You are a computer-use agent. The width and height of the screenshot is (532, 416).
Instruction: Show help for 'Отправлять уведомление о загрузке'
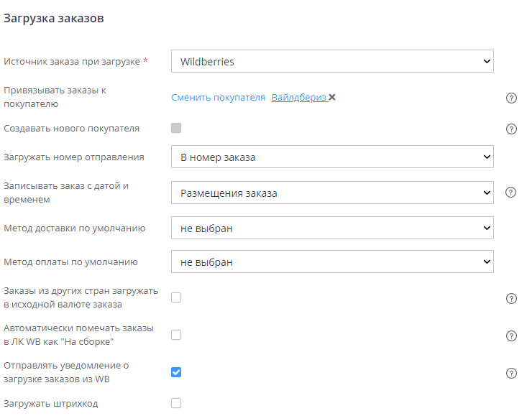coord(512,372)
